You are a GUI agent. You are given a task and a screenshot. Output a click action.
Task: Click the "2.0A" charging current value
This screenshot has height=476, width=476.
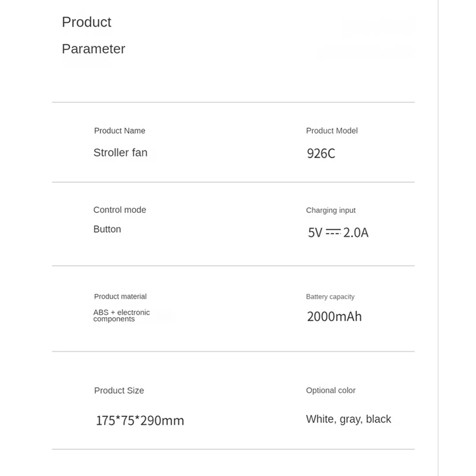[x=356, y=232]
